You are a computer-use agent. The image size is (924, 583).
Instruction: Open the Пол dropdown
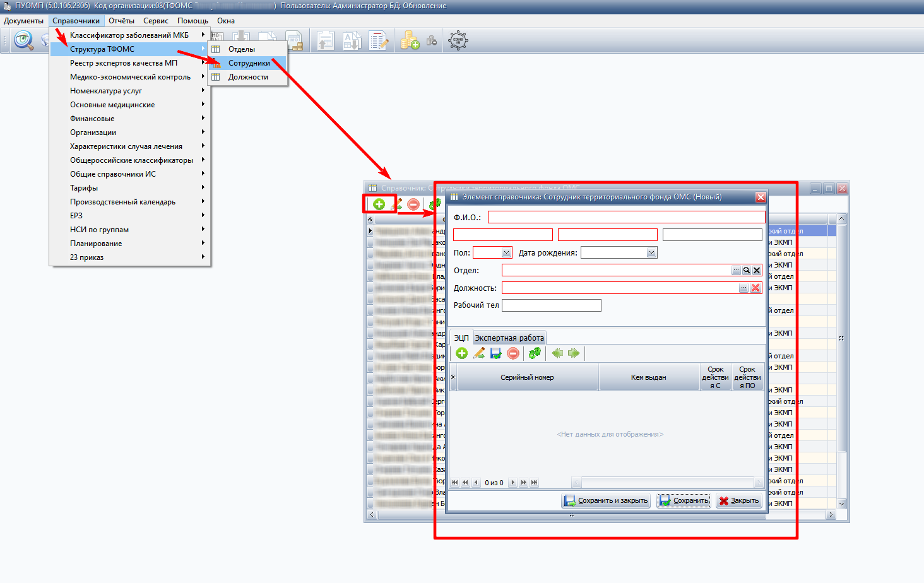(506, 252)
